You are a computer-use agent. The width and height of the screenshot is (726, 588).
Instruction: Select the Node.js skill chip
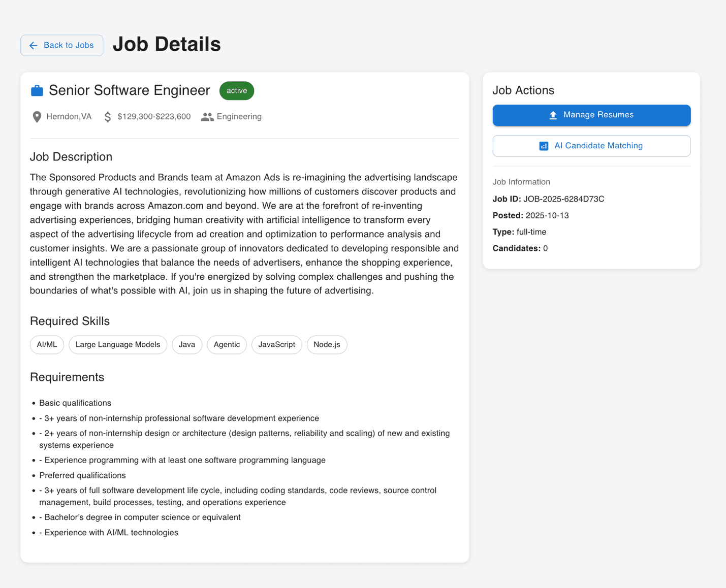pyautogui.click(x=327, y=345)
